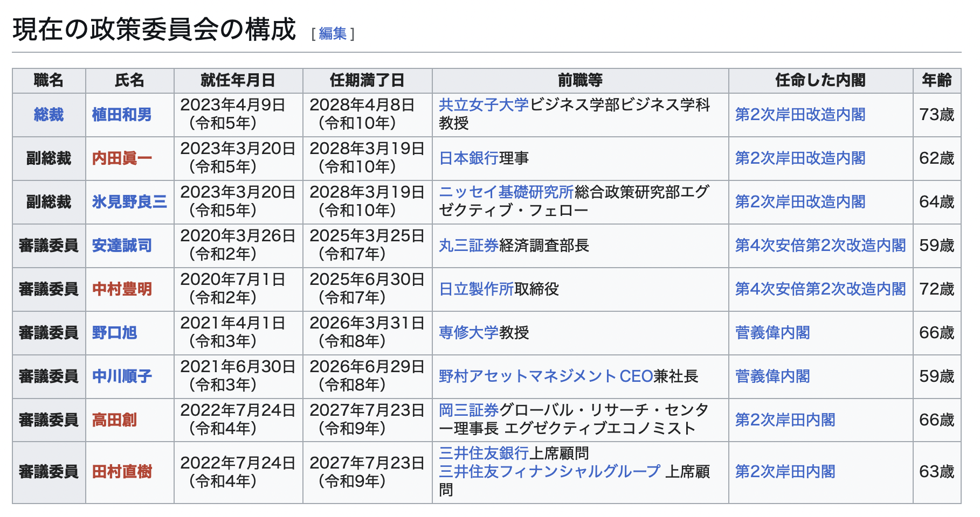This screenshot has width=980, height=517.
Task: Open the 氷見野良三 name link
Action: click(129, 202)
